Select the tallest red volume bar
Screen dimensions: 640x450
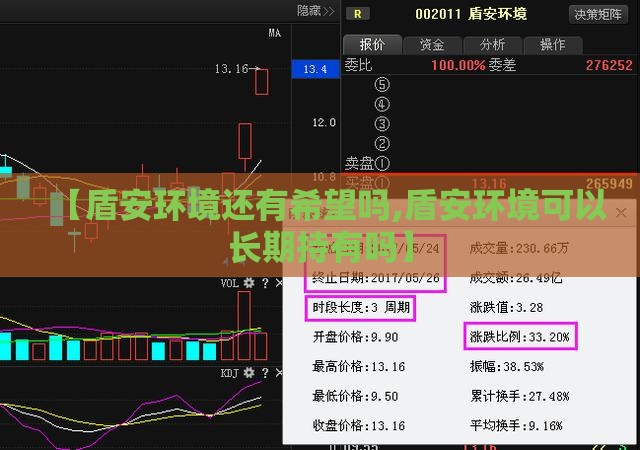pyautogui.click(x=244, y=325)
